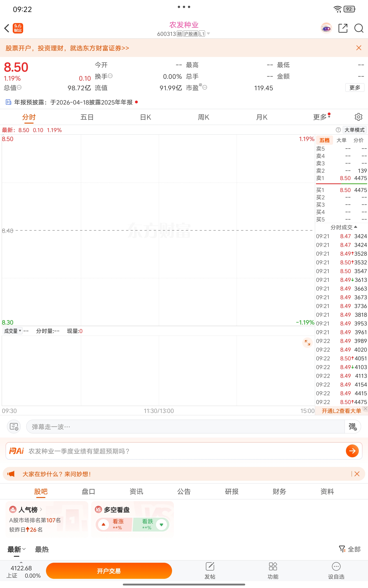Submit AI question with orange arrow button
Image resolution: width=368 pixels, height=588 pixels.
pos(352,451)
